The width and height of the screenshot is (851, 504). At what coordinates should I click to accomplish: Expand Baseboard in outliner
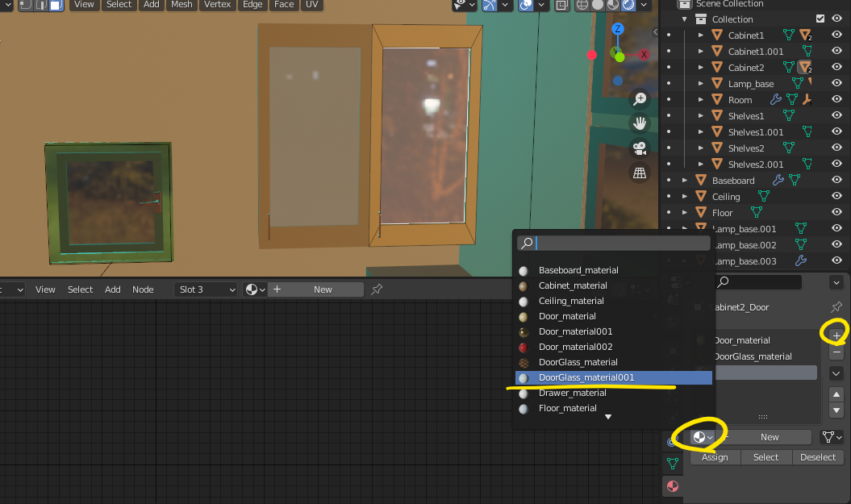click(685, 180)
